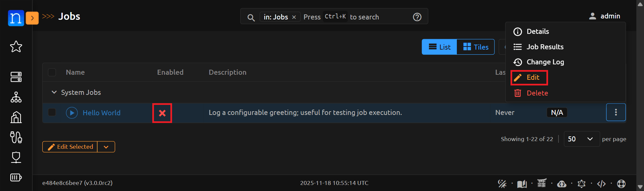
Task: Open the Devices server icon in sidebar
Action: [x=16, y=77]
